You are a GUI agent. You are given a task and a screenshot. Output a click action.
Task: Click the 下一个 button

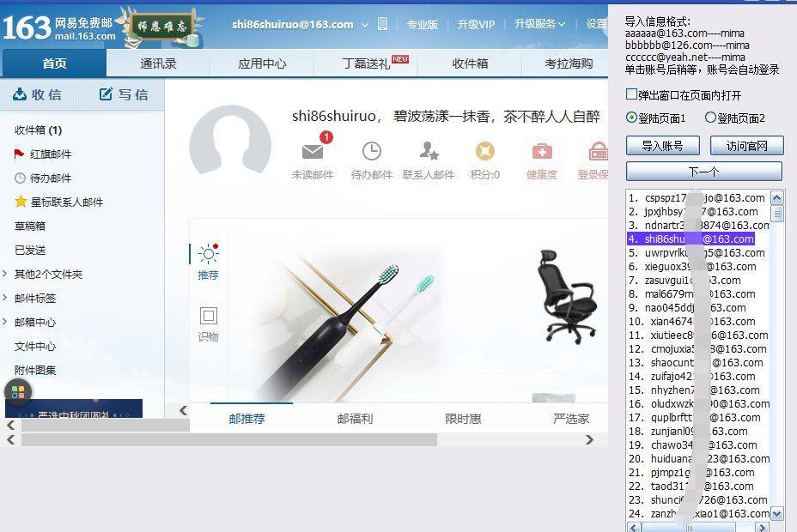[704, 171]
